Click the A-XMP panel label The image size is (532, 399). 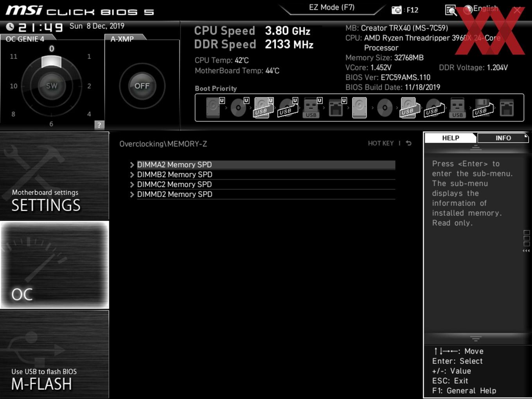click(122, 39)
